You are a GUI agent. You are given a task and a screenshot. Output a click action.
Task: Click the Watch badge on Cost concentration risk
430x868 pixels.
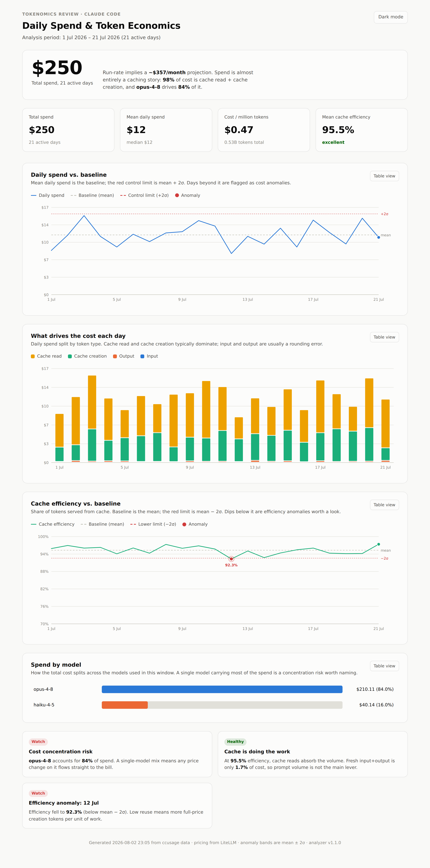click(38, 742)
